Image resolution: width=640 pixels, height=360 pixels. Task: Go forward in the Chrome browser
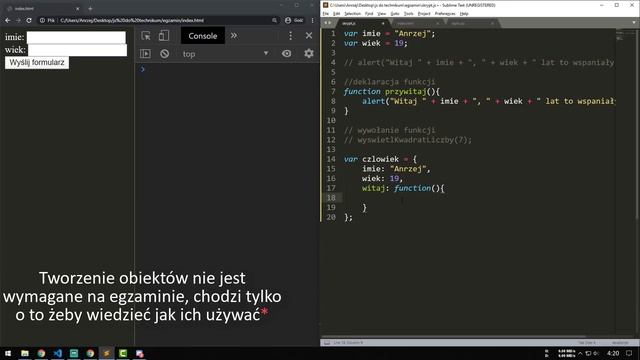tap(18, 20)
